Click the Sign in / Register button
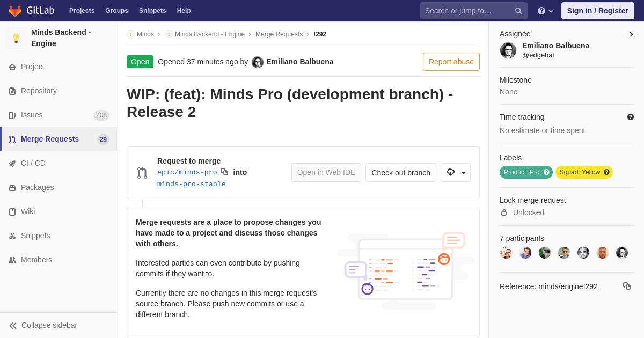The width and height of the screenshot is (644, 338). click(597, 11)
